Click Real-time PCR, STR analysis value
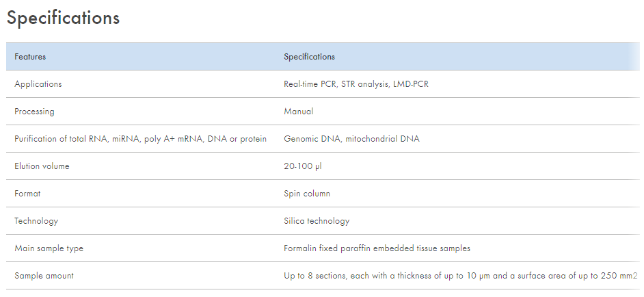Viewport: 644px width, 297px height. pyautogui.click(x=356, y=84)
